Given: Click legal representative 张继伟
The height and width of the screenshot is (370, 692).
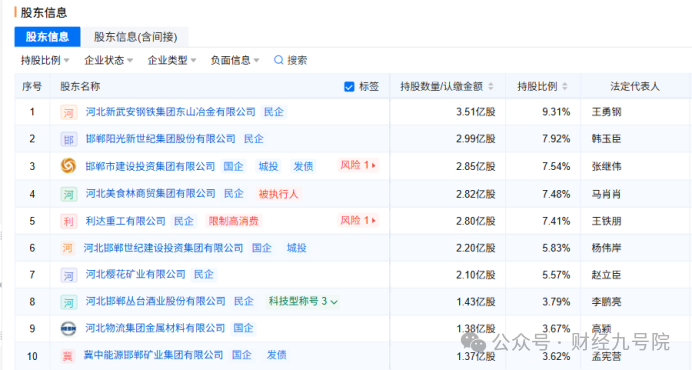Looking at the screenshot, I should tap(606, 166).
